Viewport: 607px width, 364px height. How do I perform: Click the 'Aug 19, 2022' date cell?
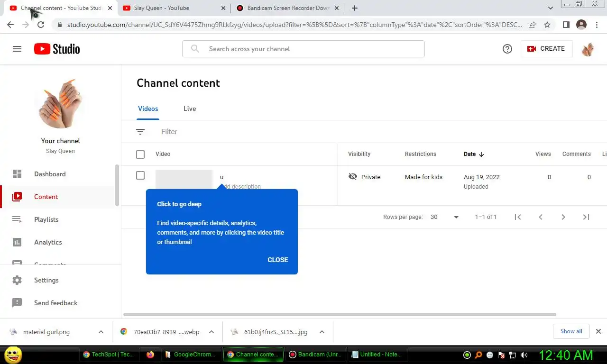pos(482,177)
